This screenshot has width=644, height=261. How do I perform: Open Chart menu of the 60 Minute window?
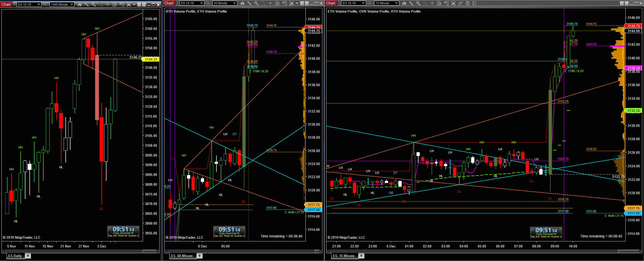tap(169, 3)
